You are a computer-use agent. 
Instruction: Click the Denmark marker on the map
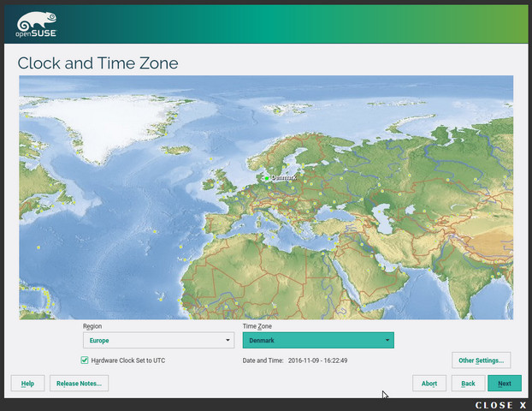click(267, 178)
